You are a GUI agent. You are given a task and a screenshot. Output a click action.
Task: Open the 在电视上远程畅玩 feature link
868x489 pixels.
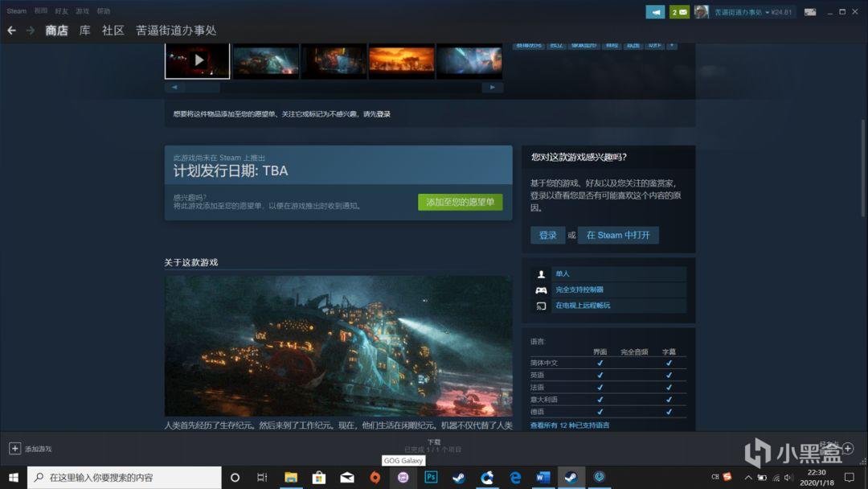(583, 305)
